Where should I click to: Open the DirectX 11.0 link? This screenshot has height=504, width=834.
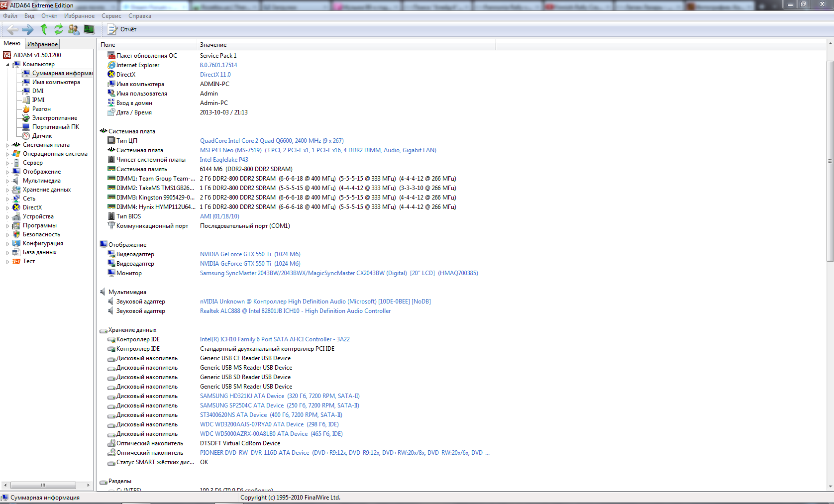[215, 75]
